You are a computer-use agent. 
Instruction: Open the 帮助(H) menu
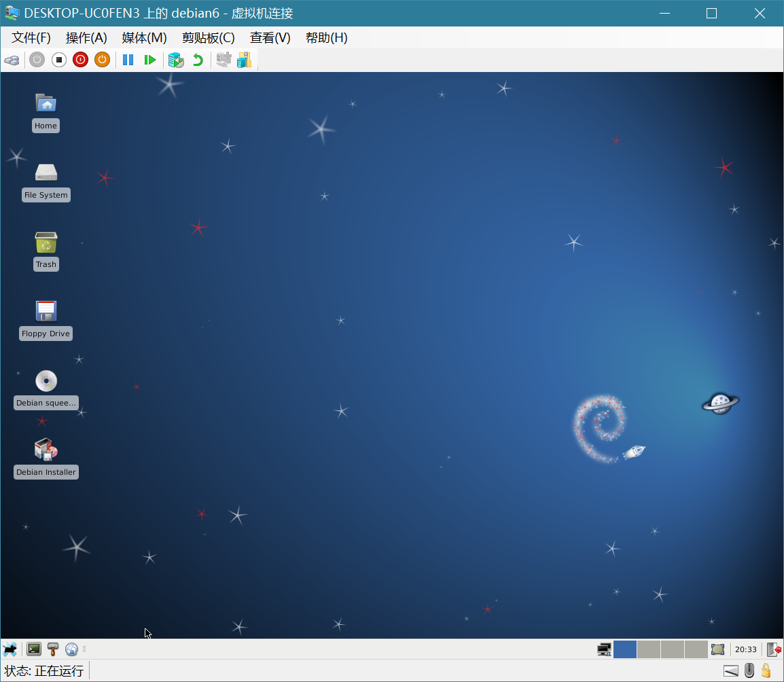click(326, 38)
